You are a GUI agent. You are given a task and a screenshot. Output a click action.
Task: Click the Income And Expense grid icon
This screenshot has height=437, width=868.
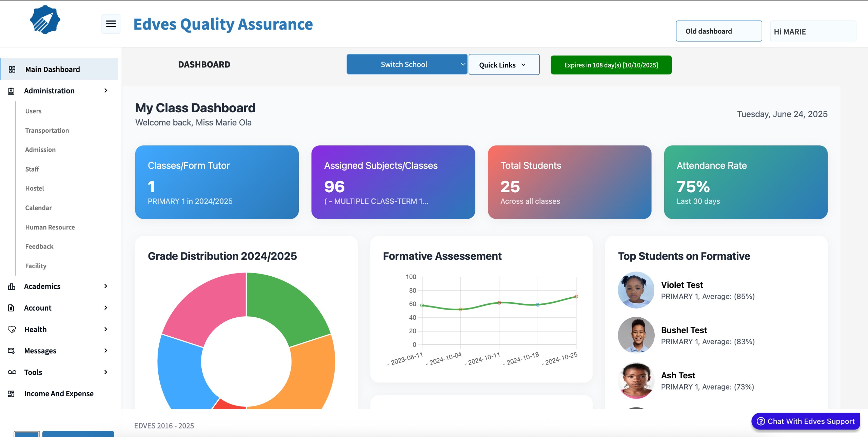click(11, 394)
